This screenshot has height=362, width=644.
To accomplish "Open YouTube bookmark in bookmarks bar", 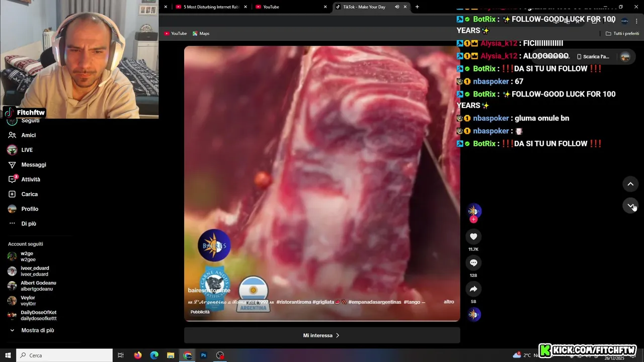I will point(175,34).
